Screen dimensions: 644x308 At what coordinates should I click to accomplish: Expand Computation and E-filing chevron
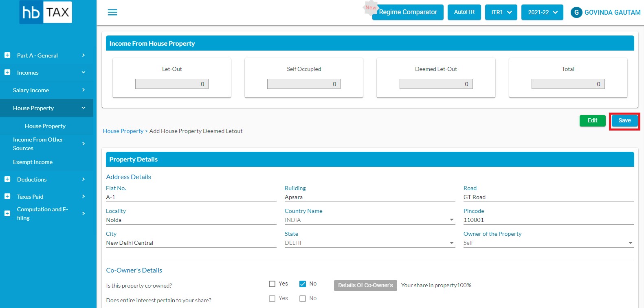pyautogui.click(x=84, y=213)
